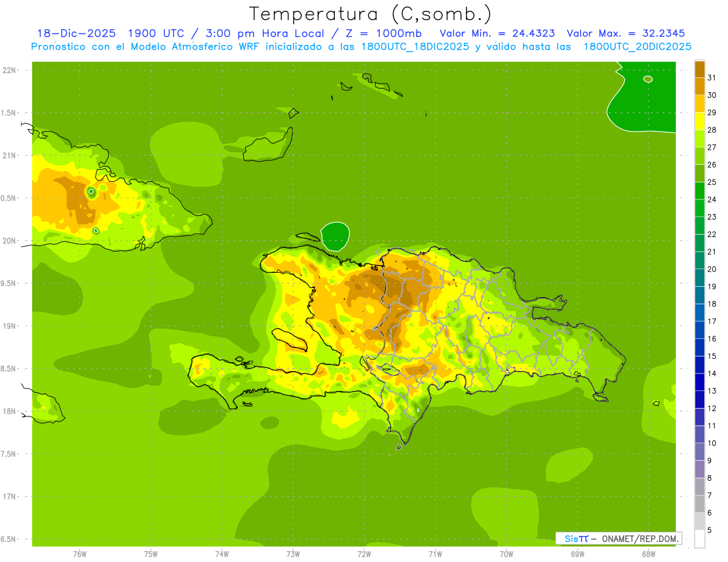Click the date text "18-Dic-2025"
Screen dimensions: 728x562
coord(76,34)
